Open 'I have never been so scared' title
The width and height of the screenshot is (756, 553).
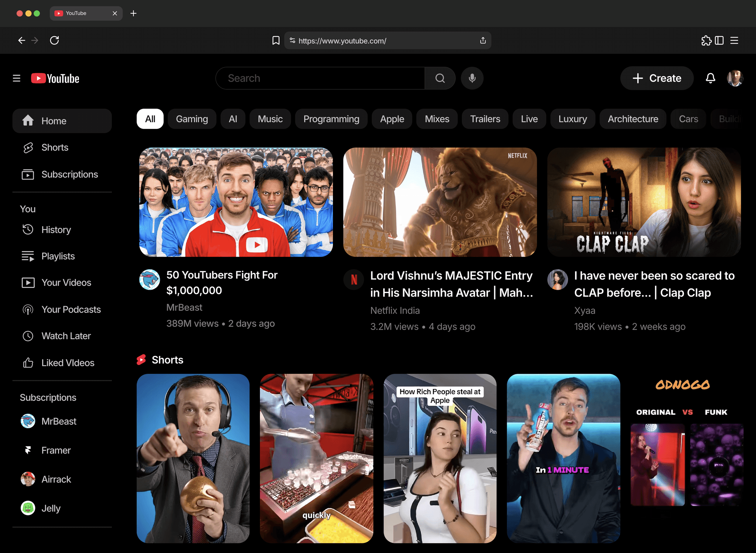point(654,284)
